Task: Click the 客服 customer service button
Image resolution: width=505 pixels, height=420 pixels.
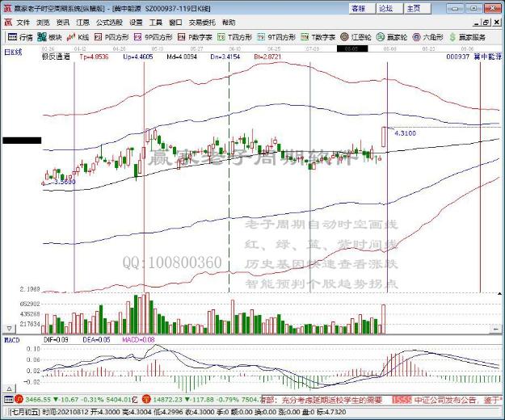Action: (362, 8)
